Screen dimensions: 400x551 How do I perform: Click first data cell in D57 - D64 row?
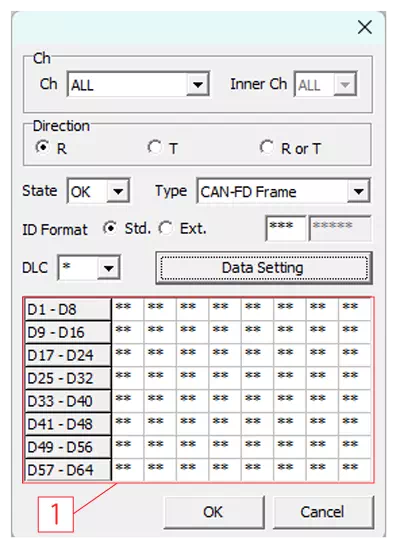point(128,470)
